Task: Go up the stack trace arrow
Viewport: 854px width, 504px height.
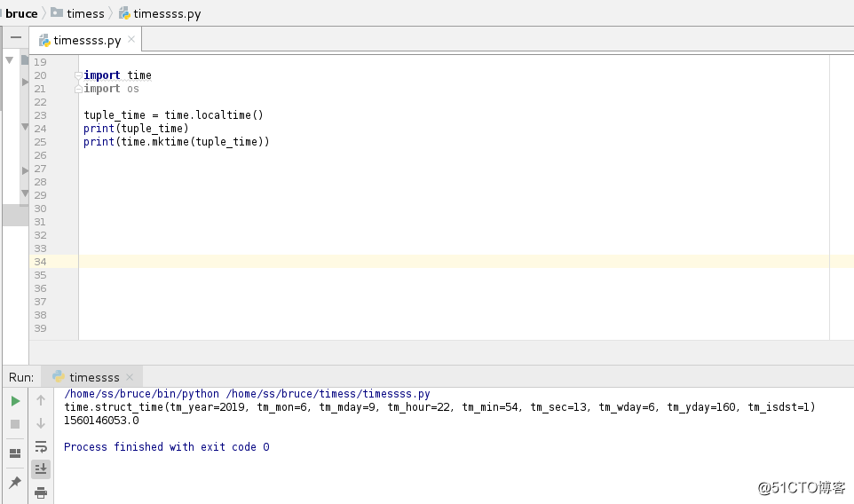Action: 41,400
